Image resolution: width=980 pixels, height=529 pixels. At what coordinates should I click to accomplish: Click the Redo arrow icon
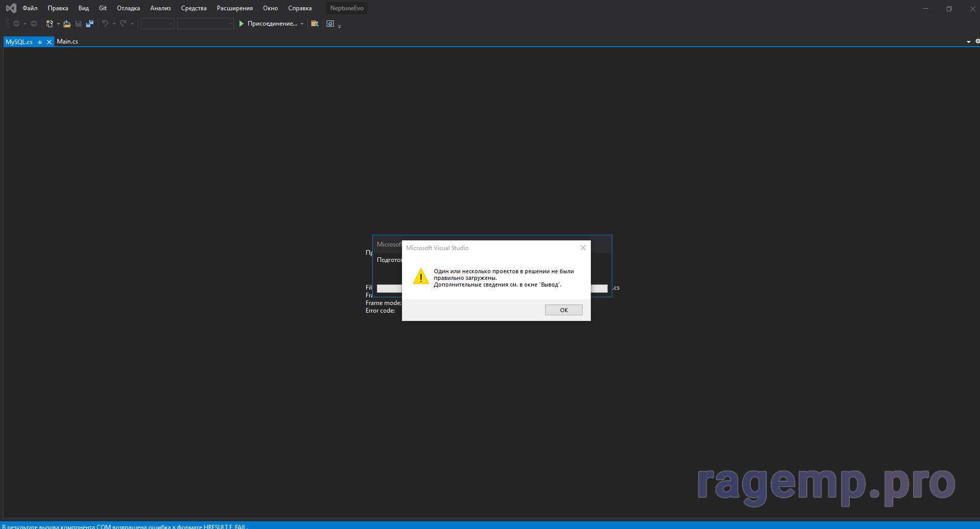click(123, 24)
